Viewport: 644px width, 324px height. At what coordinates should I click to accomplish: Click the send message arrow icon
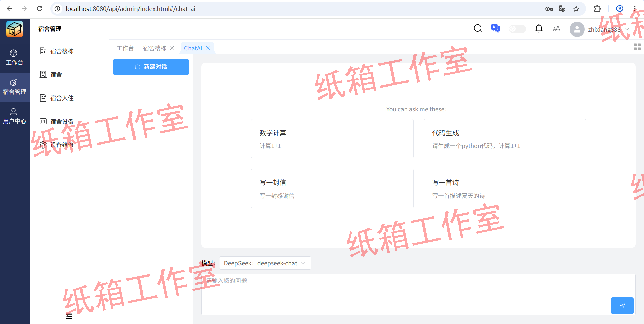622,306
